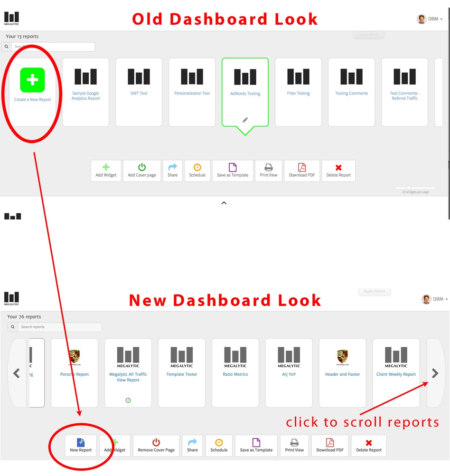Adjust the widgets per page slider
This screenshot has height=476, width=450.
point(409,188)
